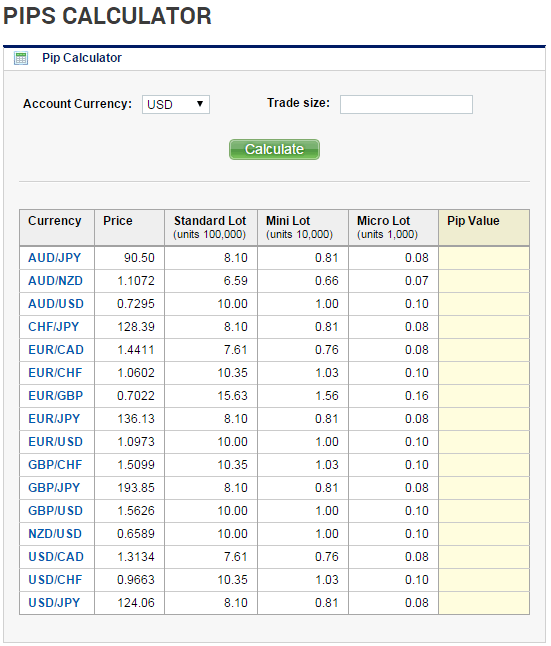Open the GBP/JPY currency link
Screen dimensions: 551x646
(x=54, y=488)
